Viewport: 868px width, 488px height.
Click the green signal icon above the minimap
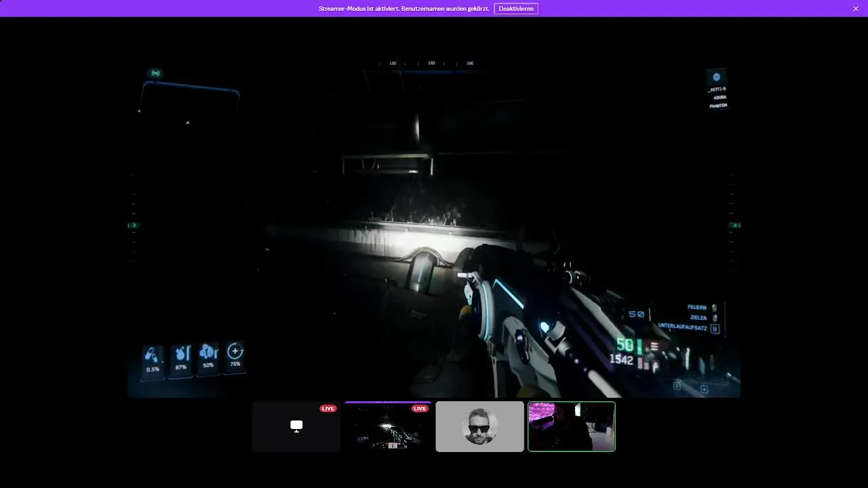tap(155, 73)
